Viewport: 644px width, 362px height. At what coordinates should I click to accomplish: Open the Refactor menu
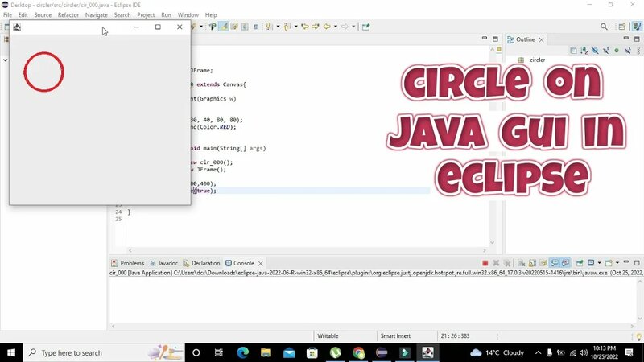[68, 14]
